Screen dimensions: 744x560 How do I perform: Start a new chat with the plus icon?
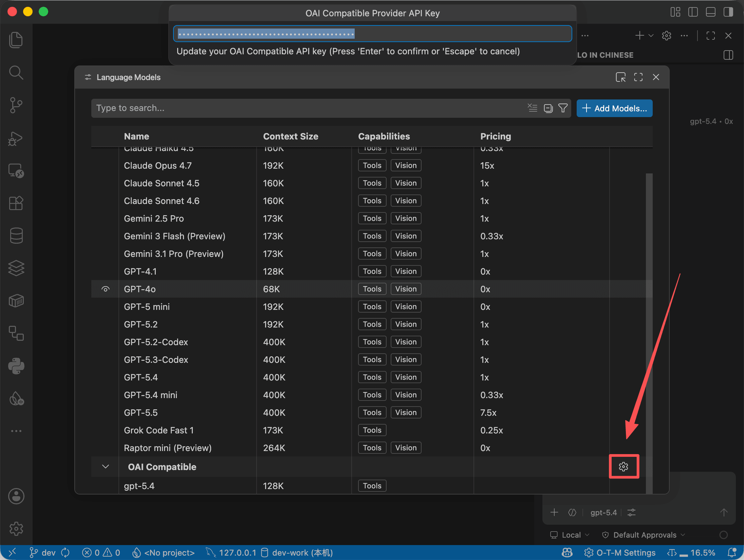click(639, 36)
